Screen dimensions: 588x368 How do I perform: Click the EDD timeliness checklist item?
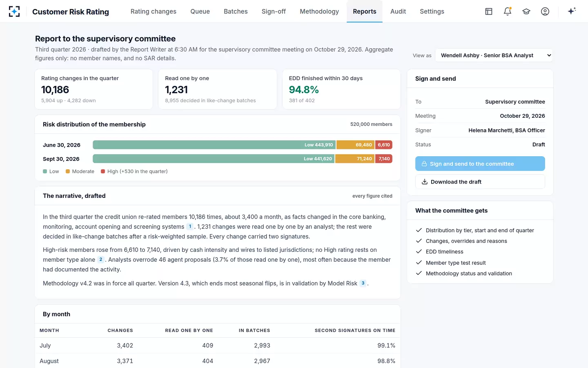click(445, 252)
